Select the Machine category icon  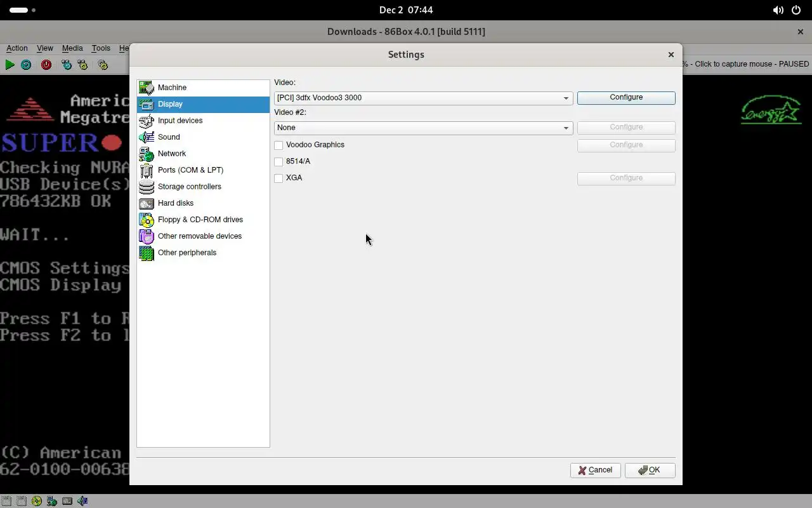coord(147,88)
